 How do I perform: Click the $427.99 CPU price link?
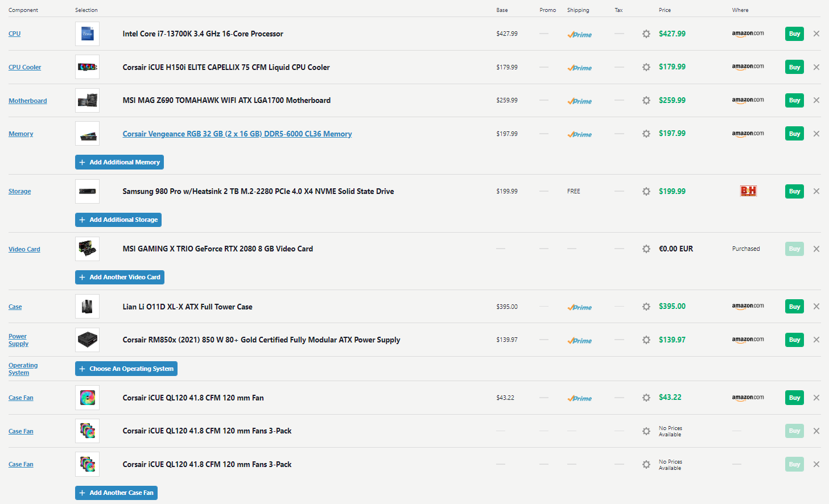click(672, 34)
